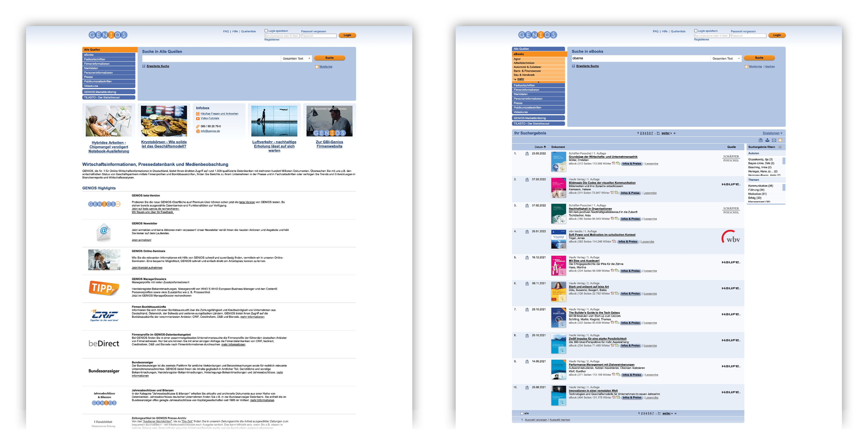The width and height of the screenshot is (868, 434).
Task: Tick Login speichern checkbox in right window
Action: (696, 31)
